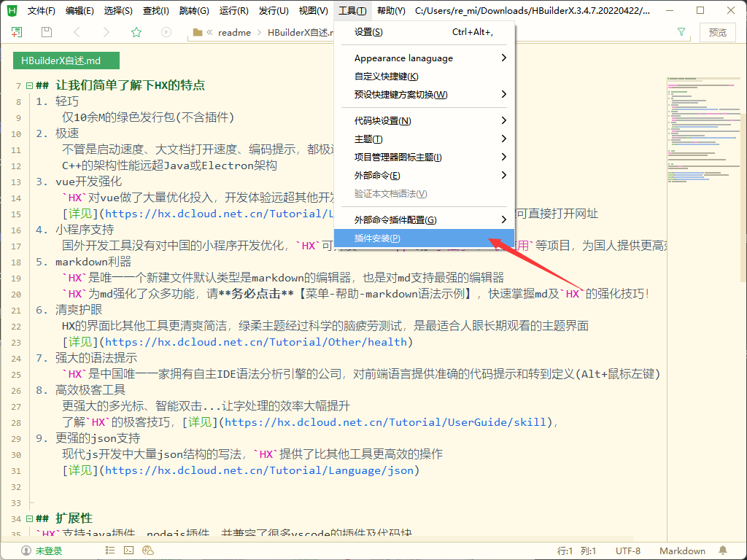This screenshot has width=747, height=560.
Task: Change the Markdown language mode in status bar
Action: [682, 551]
